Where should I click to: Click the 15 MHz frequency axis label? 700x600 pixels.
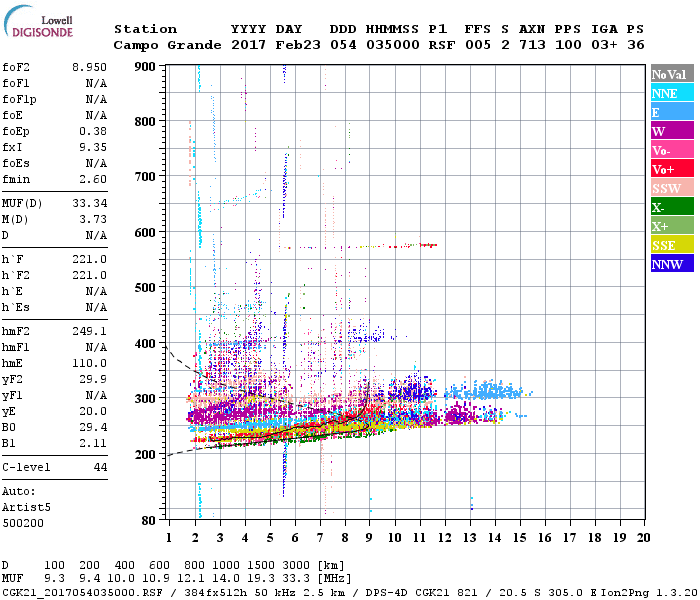(x=519, y=538)
